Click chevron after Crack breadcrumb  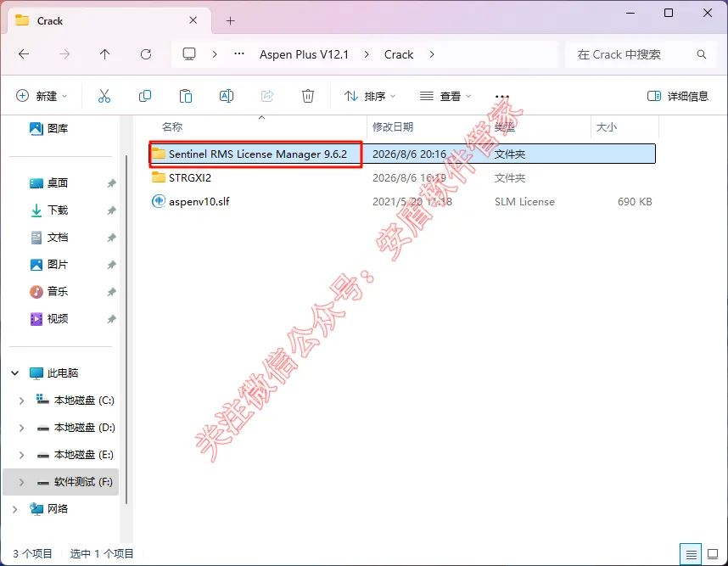tap(432, 54)
